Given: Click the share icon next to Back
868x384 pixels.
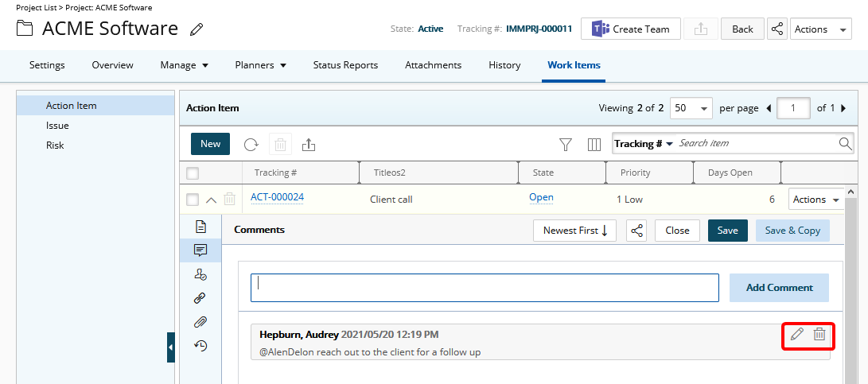Looking at the screenshot, I should 777,29.
